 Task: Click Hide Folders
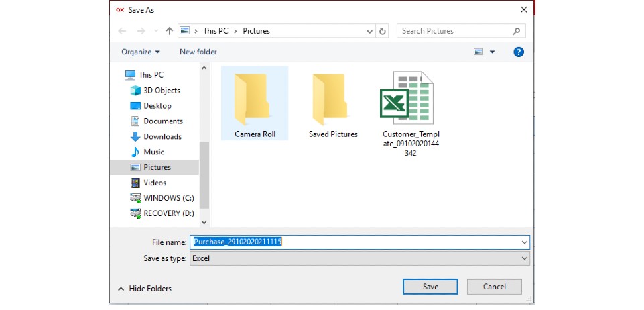click(145, 289)
